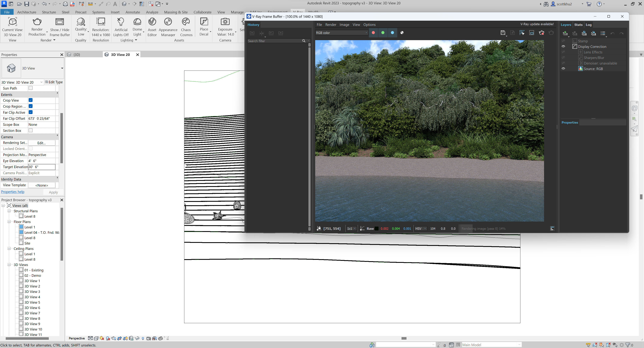The image size is (644, 348).
Task: Create a new layer in the frame buffer layers panel
Action: (565, 33)
